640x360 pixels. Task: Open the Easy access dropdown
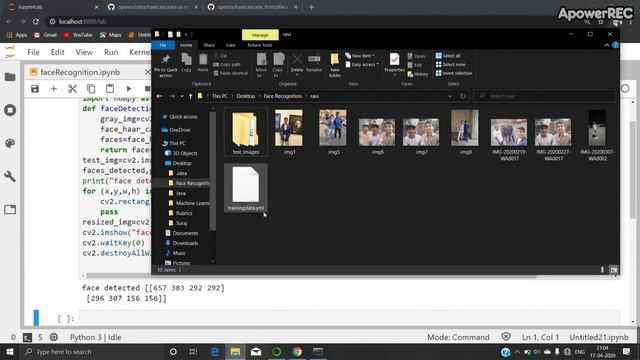click(x=362, y=64)
